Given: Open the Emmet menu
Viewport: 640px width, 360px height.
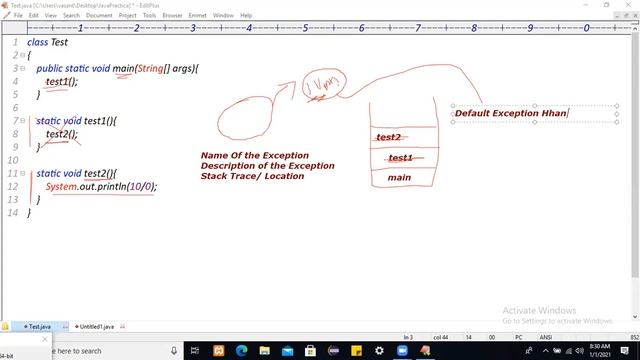Looking at the screenshot, I should pyautogui.click(x=198, y=16).
